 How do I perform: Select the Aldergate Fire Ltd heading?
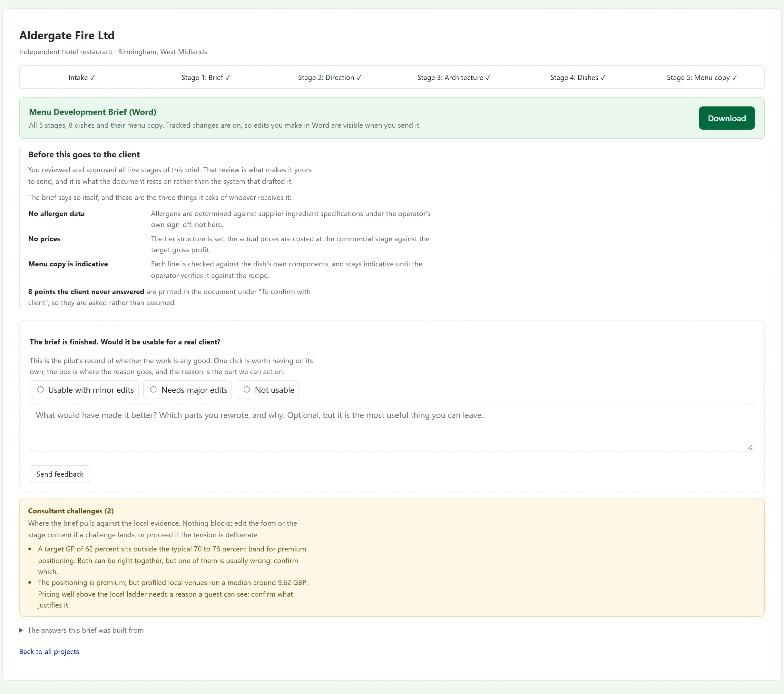point(67,35)
